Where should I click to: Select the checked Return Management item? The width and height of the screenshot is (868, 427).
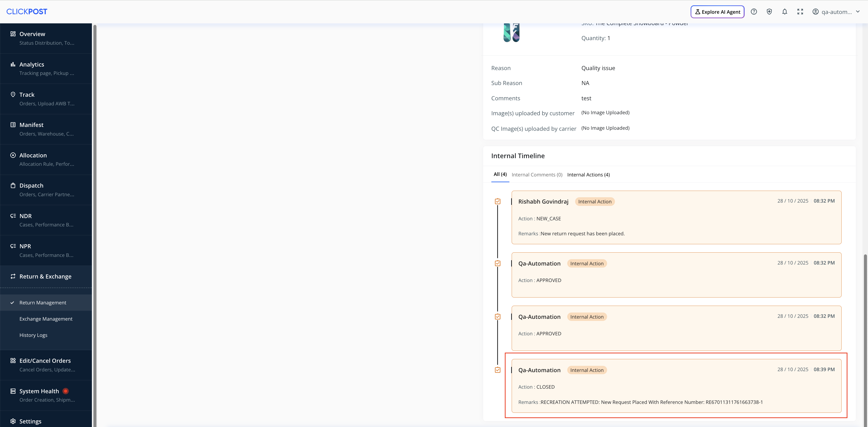[x=43, y=303]
